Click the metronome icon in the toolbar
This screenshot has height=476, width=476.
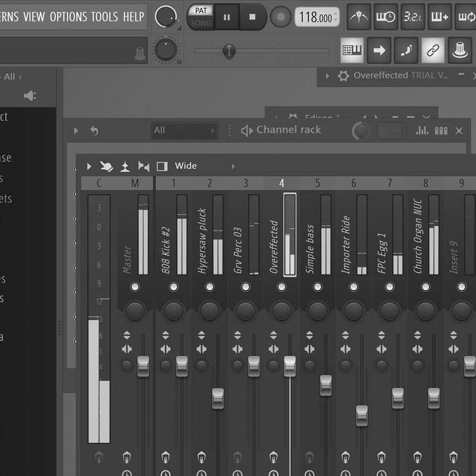pos(359,17)
